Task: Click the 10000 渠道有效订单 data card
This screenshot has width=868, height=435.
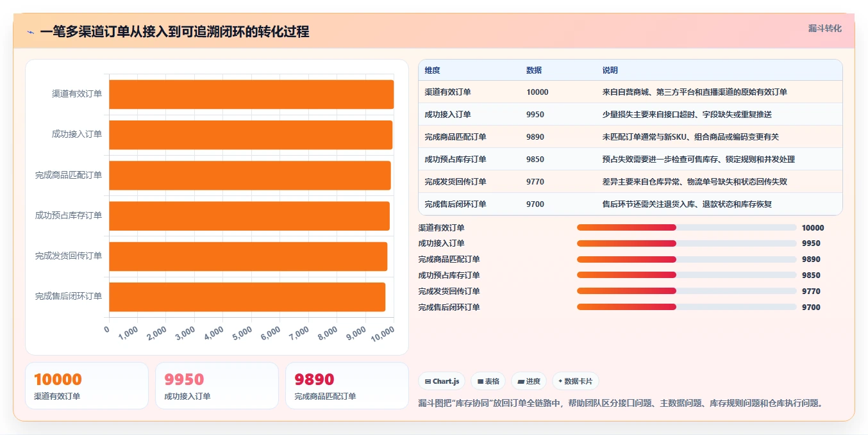Action: tap(87, 386)
